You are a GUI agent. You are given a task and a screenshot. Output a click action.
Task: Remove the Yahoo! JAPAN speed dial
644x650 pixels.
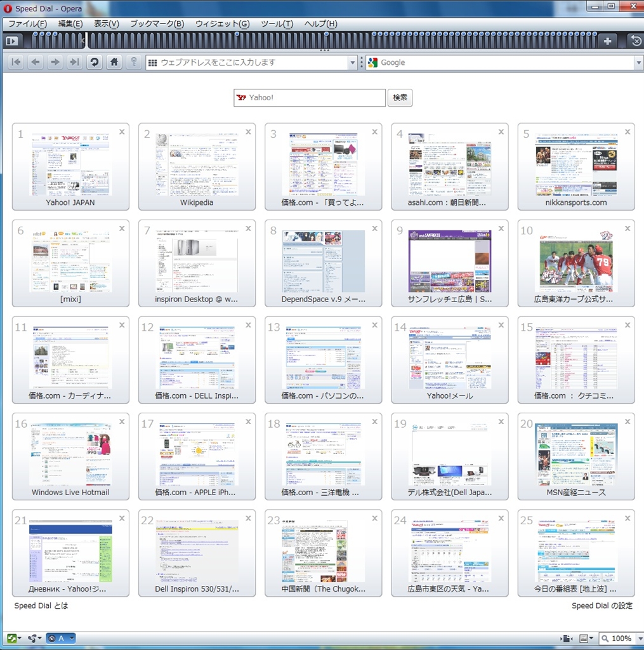[x=122, y=132]
